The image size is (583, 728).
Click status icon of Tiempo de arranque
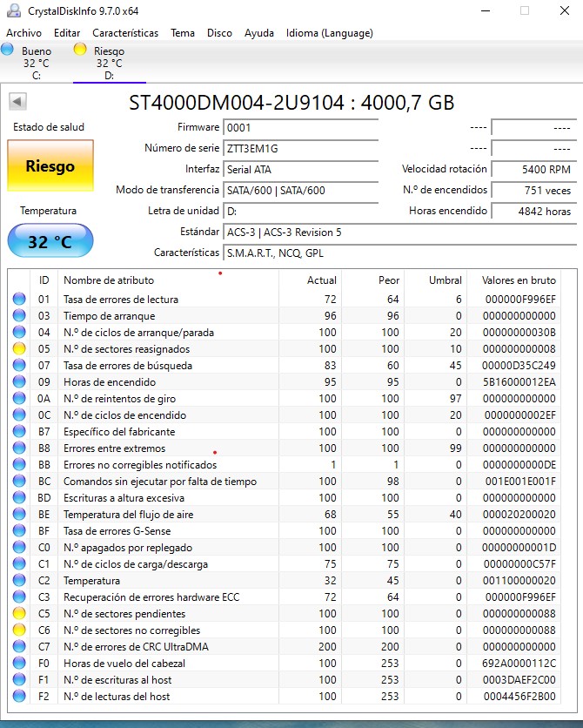(x=19, y=316)
